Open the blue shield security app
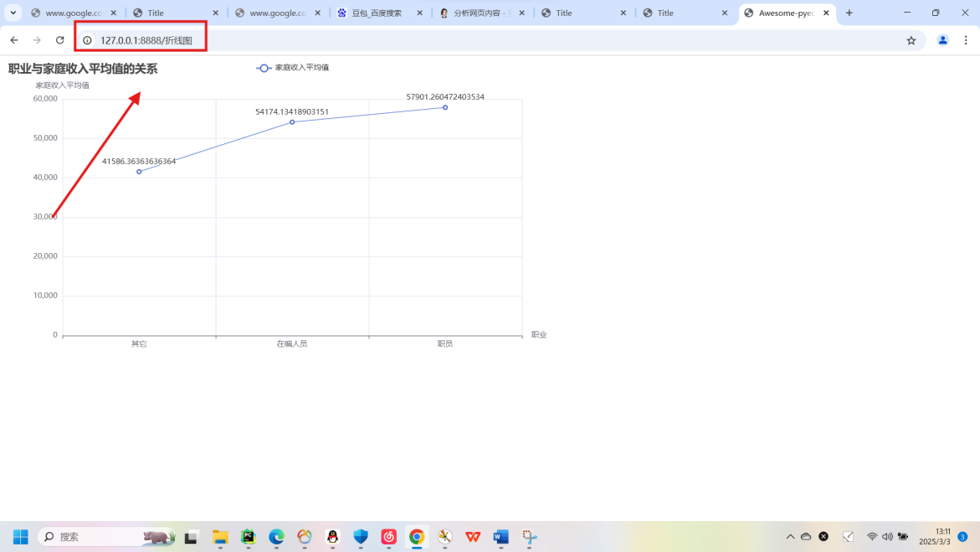 coord(361,537)
